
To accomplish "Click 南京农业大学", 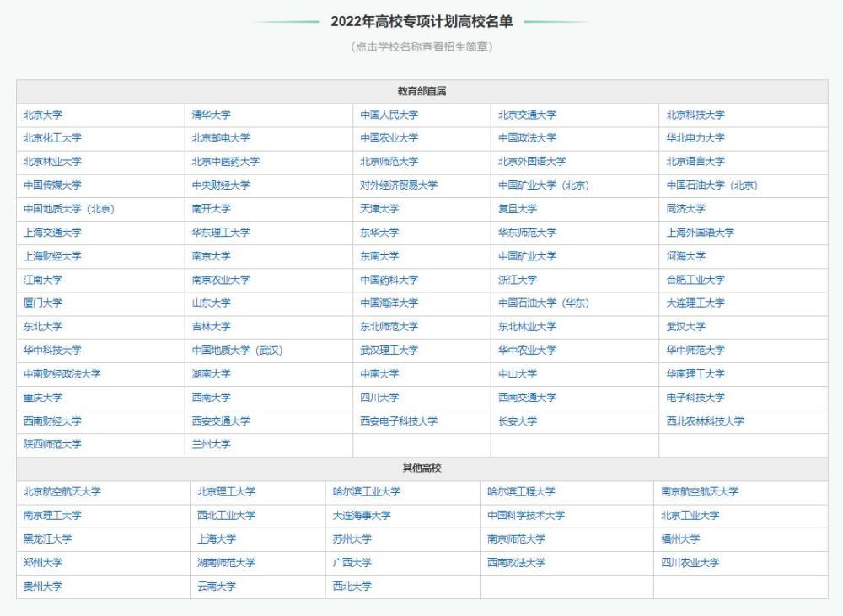I will (221, 280).
